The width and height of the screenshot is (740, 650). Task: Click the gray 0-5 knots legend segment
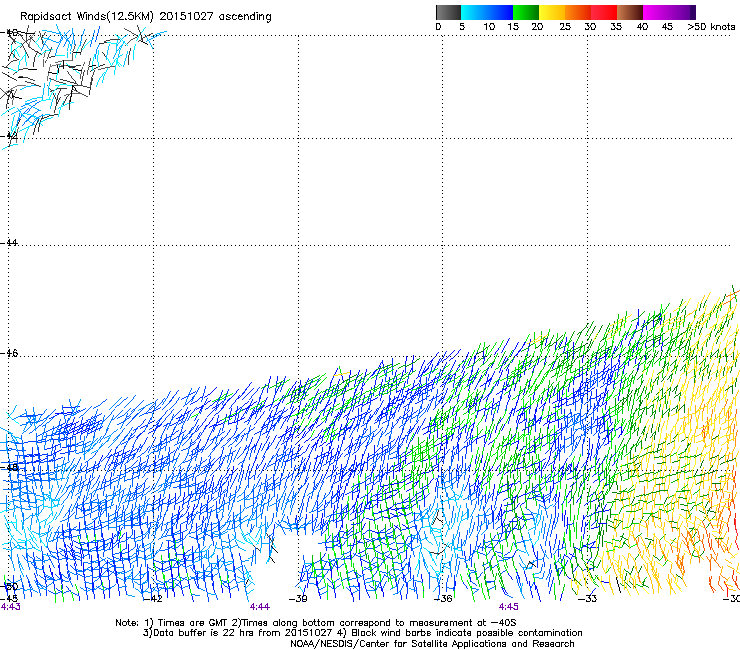pyautogui.click(x=448, y=12)
